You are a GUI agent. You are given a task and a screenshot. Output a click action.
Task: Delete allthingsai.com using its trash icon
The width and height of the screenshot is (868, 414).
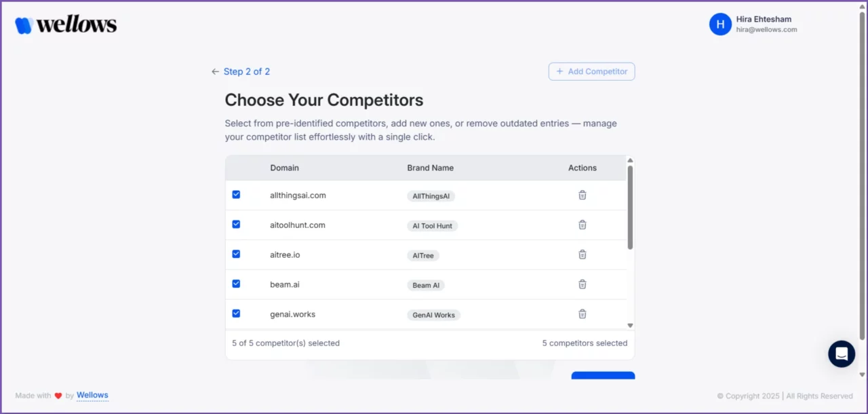tap(582, 195)
